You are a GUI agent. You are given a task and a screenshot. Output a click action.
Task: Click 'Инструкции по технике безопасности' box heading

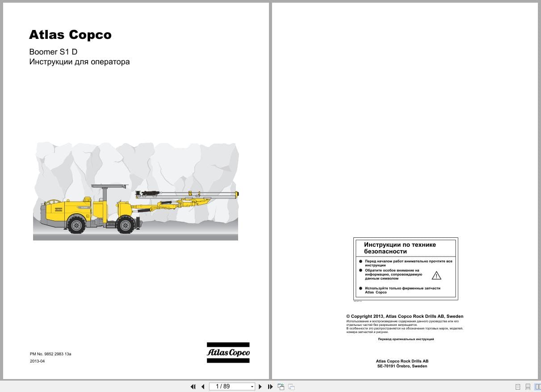pos(400,248)
